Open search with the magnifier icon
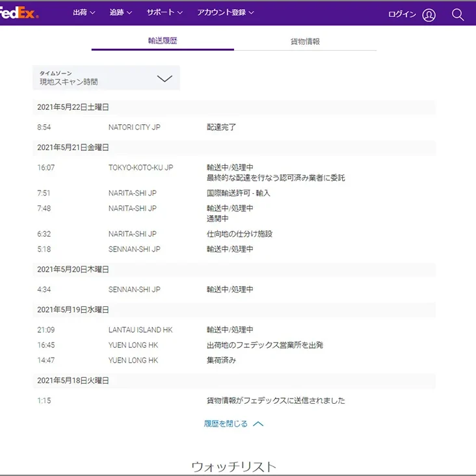 coord(458,14)
